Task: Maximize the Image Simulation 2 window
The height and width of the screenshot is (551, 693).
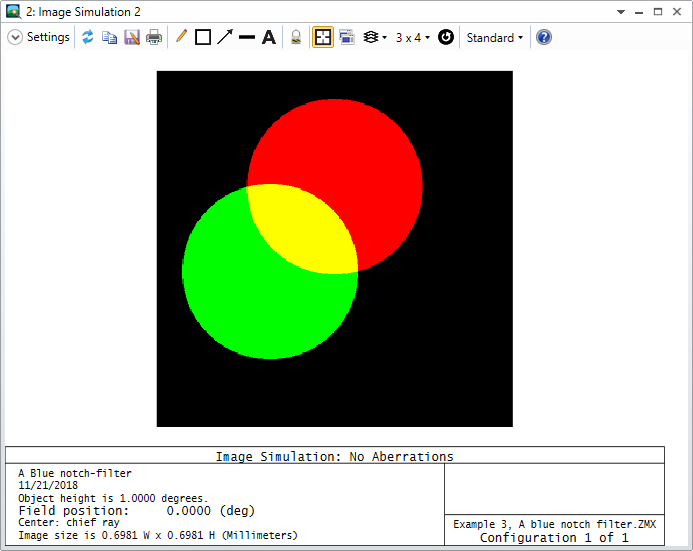Action: point(658,11)
